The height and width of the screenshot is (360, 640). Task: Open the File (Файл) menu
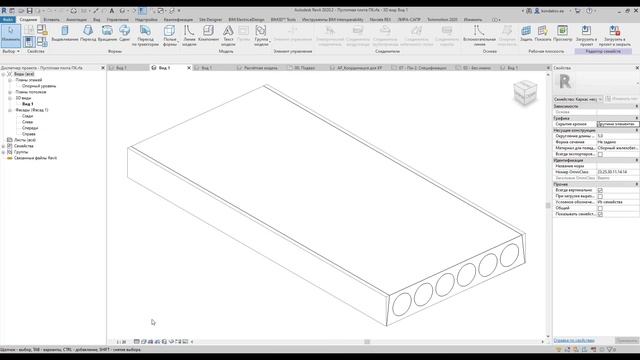[8, 20]
